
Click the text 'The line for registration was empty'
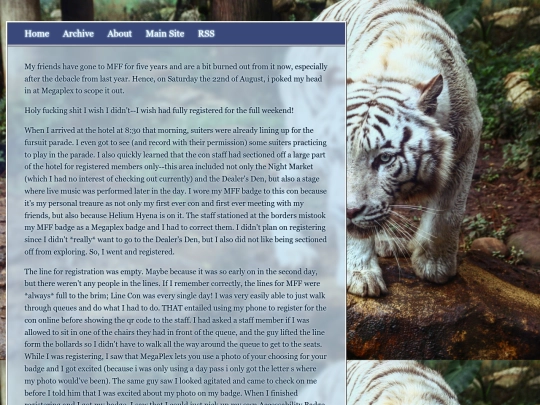click(x=83, y=271)
